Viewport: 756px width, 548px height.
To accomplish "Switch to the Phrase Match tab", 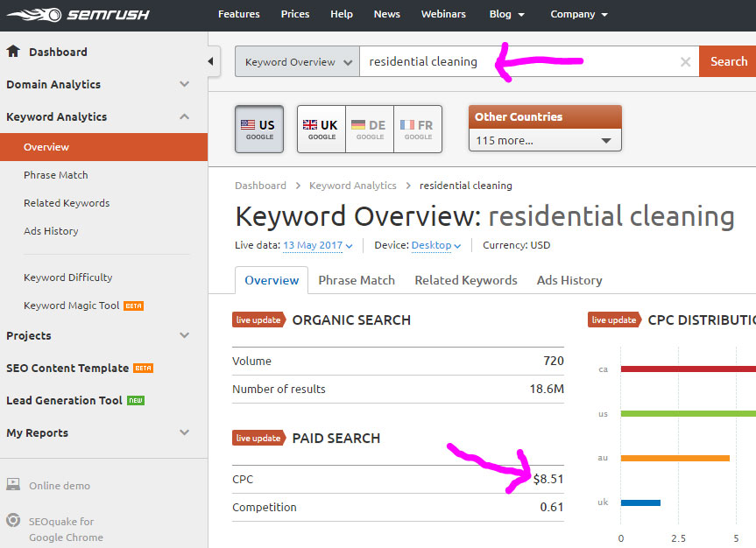I will pos(357,280).
